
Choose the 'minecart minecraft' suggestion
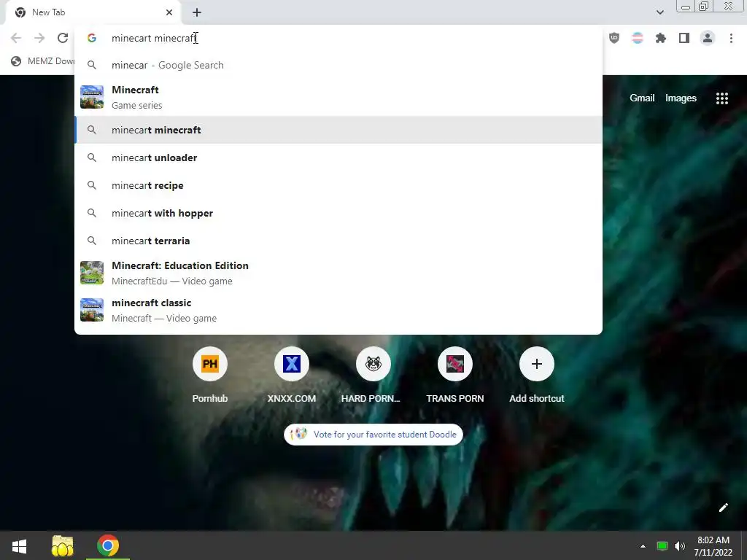[x=338, y=130]
